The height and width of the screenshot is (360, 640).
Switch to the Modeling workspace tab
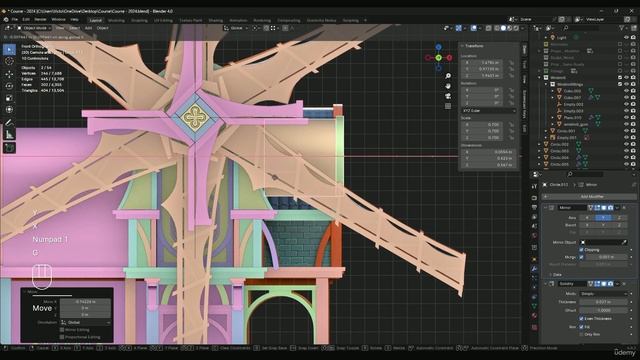point(116,20)
